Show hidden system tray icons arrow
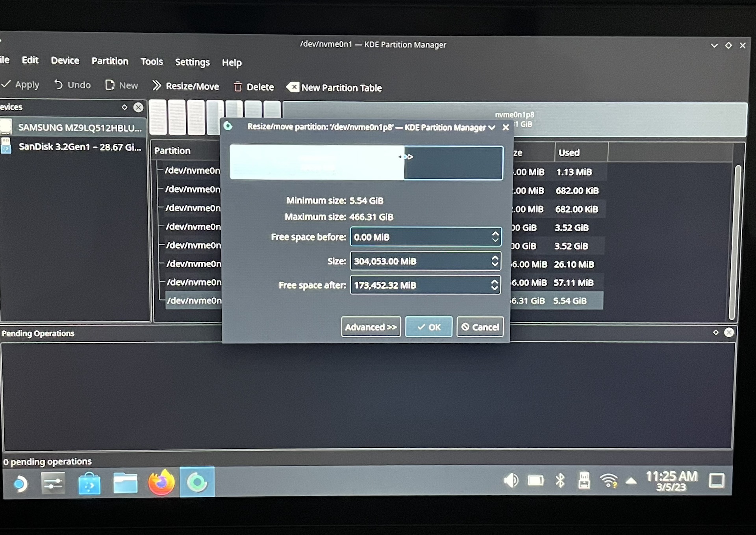 click(x=631, y=481)
